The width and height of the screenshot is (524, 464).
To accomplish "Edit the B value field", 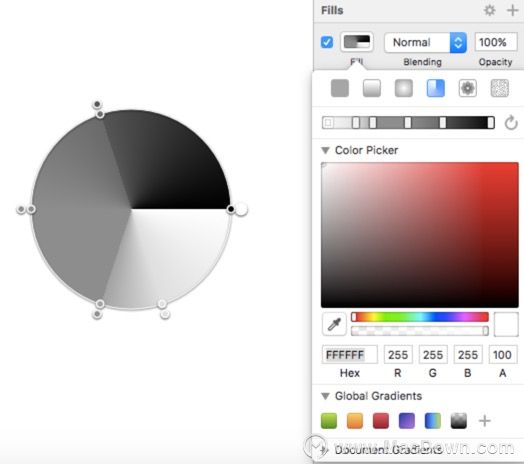I will pos(468,355).
